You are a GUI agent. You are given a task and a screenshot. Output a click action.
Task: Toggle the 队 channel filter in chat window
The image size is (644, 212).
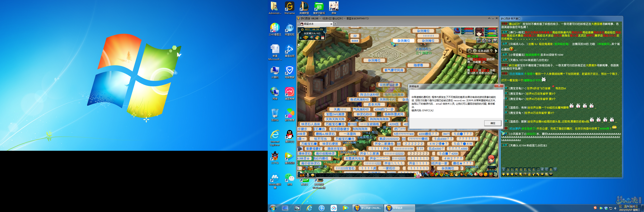click(x=512, y=169)
